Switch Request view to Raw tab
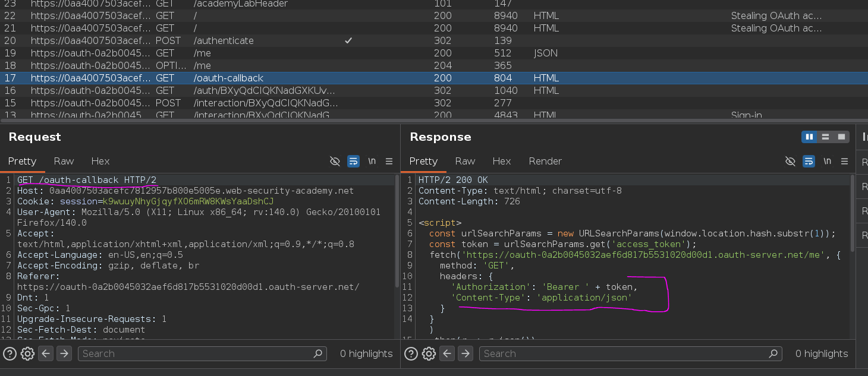Image resolution: width=868 pixels, height=376 pixels. 64,161
